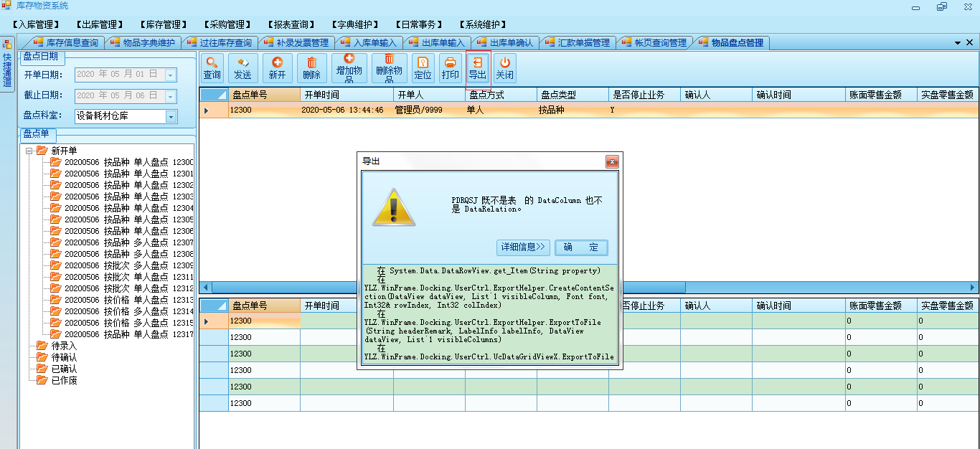Screen dimensions: 980x449
Task: Open the 快捷通道 sidebar panel icon
Action: (x=7, y=44)
